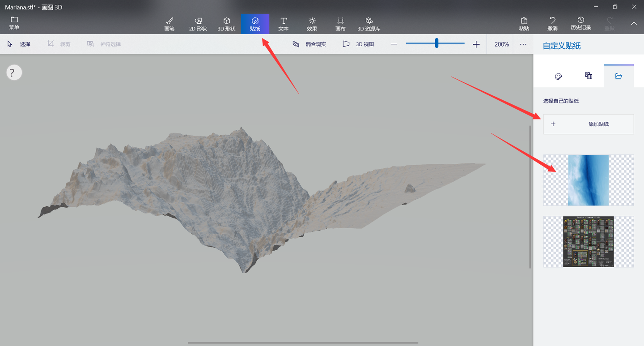Select the blue ocean map sticker thumbnail
The width and height of the screenshot is (644, 346).
pos(588,180)
